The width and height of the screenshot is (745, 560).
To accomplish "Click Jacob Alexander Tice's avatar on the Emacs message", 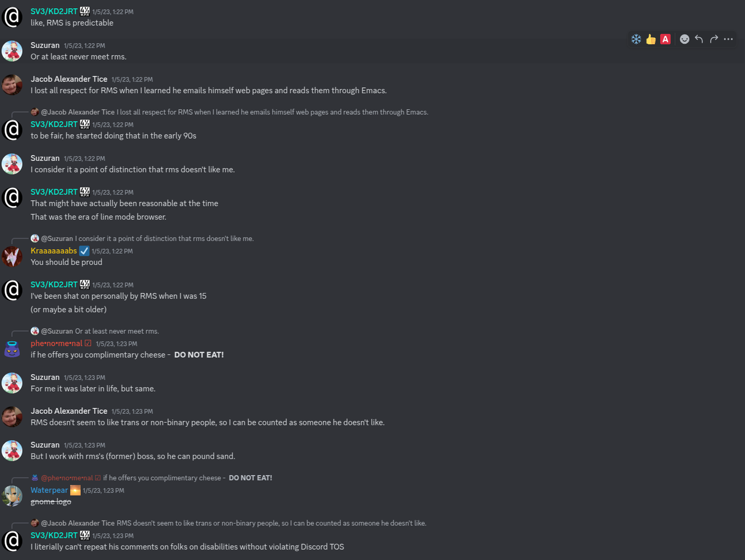I will 12,84.
